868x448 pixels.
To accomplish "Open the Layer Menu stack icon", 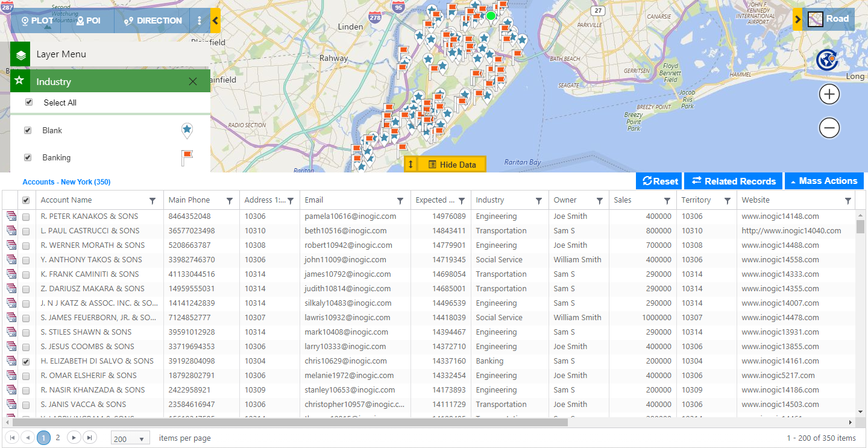I will click(x=20, y=54).
